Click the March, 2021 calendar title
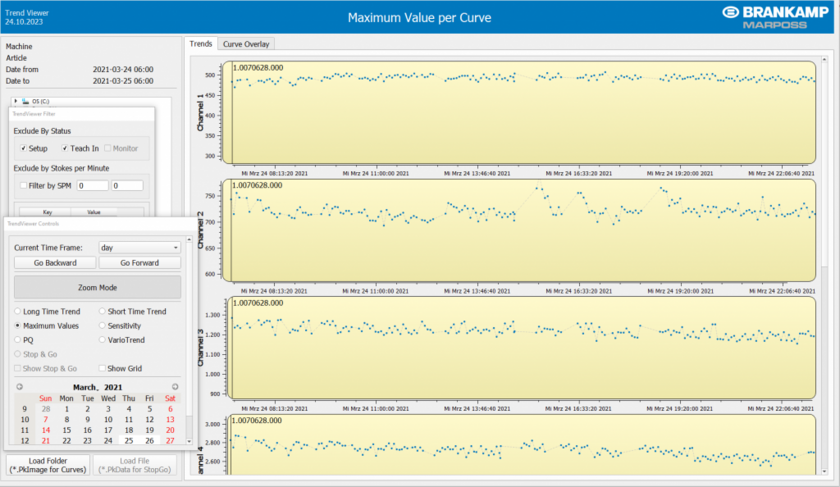 point(98,387)
